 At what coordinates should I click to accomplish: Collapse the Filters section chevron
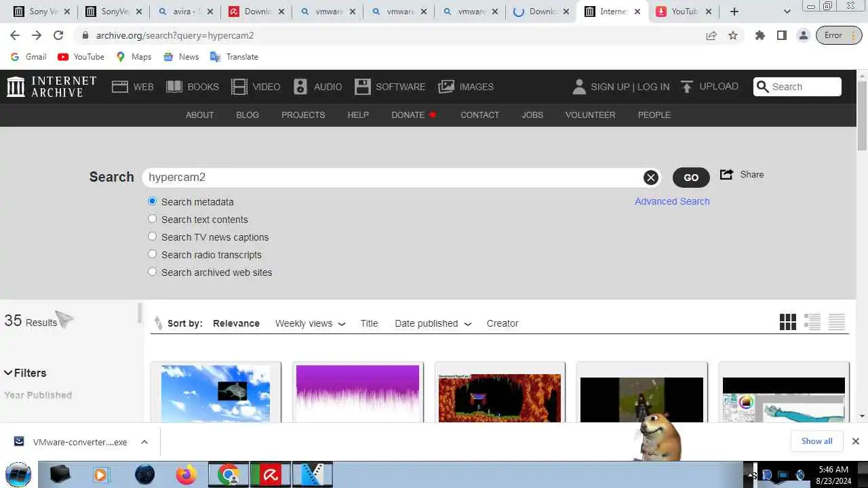(8, 373)
